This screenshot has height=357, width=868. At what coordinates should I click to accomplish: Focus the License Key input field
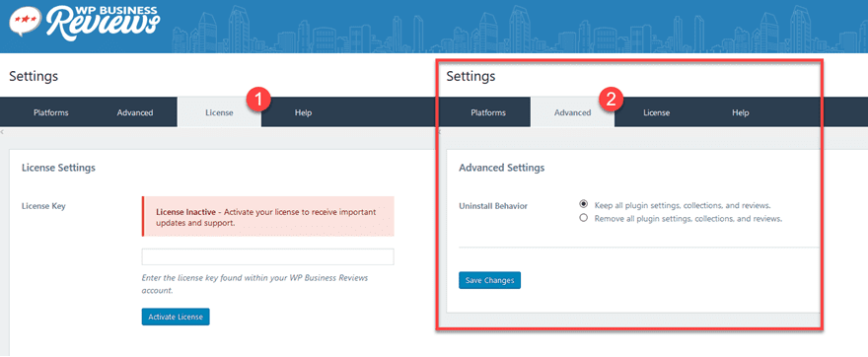pos(268,256)
